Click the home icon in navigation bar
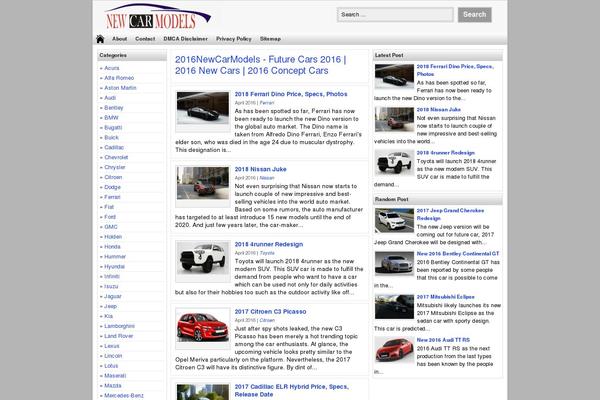The height and width of the screenshot is (400, 600). (100, 39)
